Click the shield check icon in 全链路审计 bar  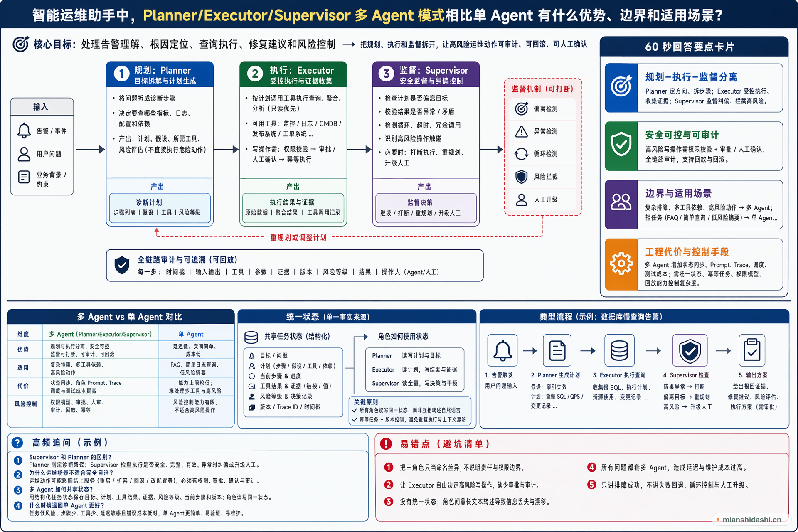122,265
